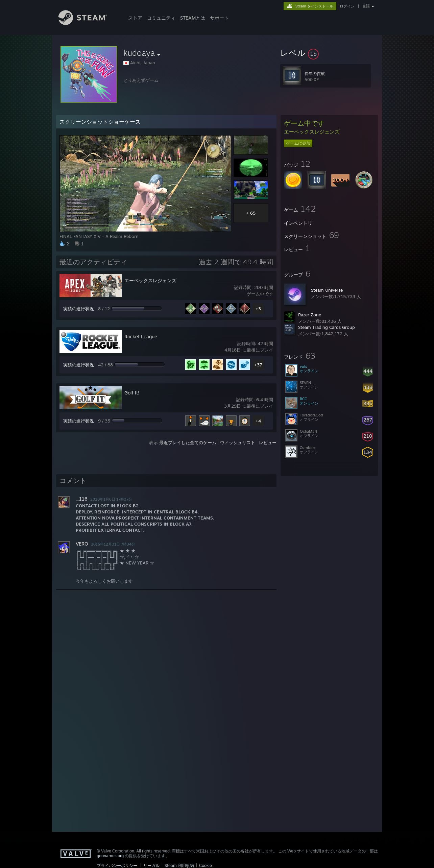Open the インベントリ link
The height and width of the screenshot is (868, 434).
(298, 223)
